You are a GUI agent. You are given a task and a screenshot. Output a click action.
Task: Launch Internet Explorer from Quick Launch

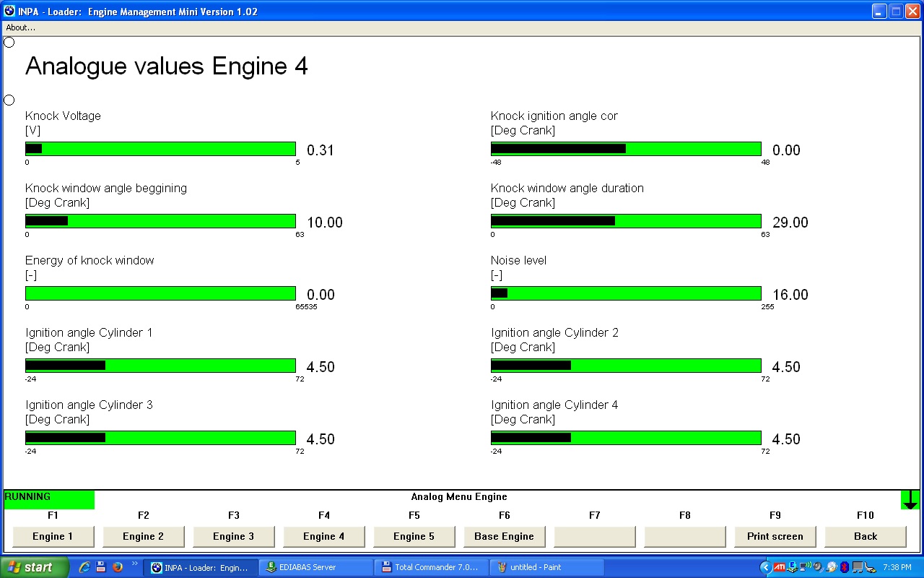coord(84,567)
